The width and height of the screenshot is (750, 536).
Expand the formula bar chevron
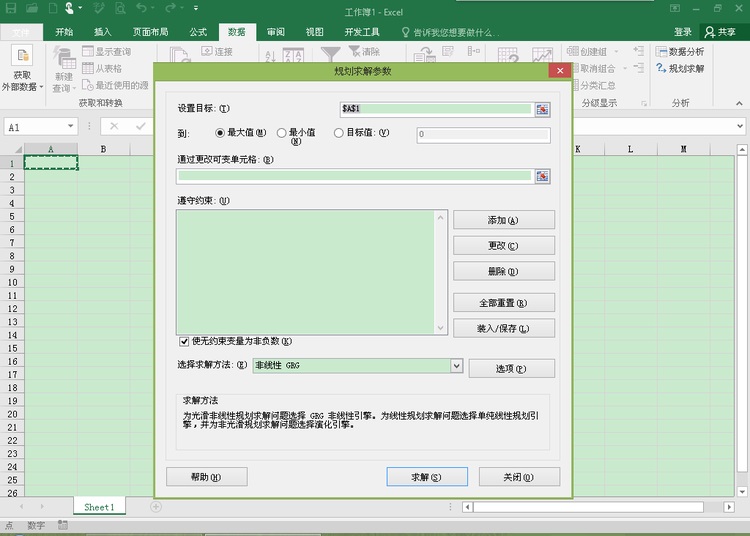click(740, 126)
